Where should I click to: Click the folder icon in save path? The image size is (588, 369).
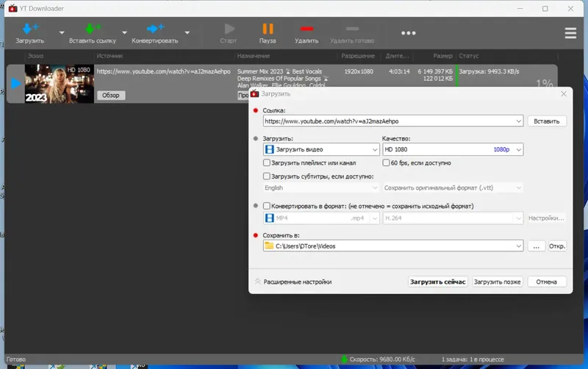pyautogui.click(x=269, y=246)
